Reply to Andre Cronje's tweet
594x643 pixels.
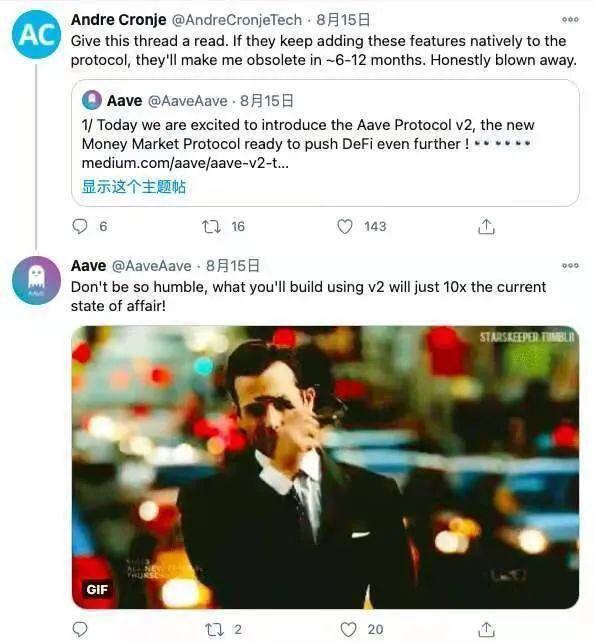click(80, 226)
